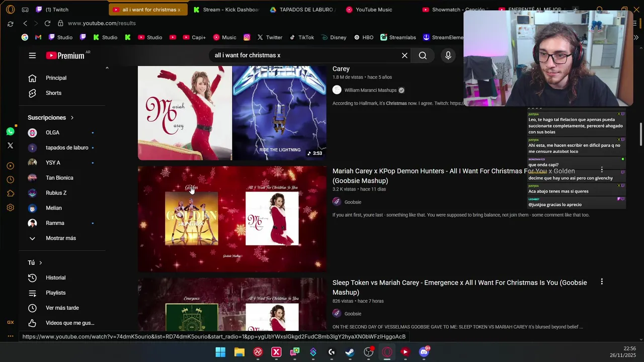This screenshot has width=644, height=362.
Task: Open Discord from taskbar
Action: coord(424,352)
